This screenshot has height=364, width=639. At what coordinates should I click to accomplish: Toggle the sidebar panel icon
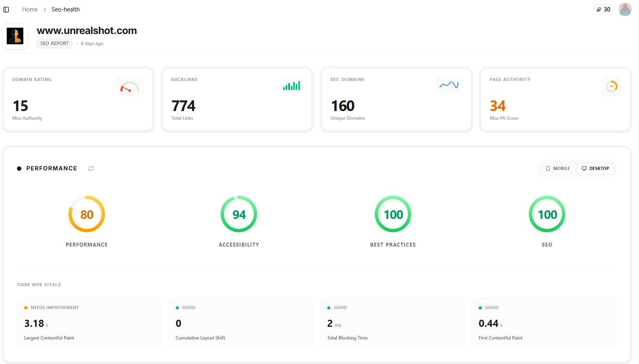click(6, 9)
